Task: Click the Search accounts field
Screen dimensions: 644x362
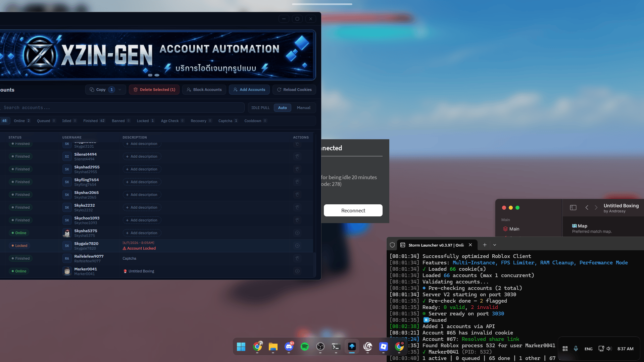Action: 122,108
